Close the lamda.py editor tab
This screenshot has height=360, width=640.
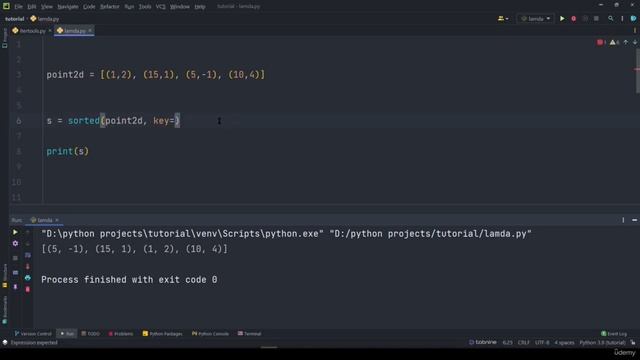[x=90, y=30]
